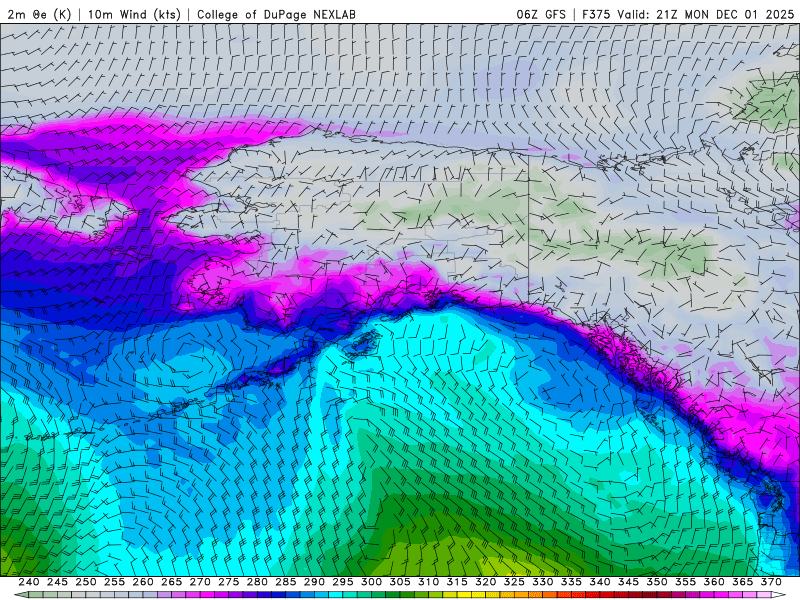The image size is (800, 600).
Task: Click the 325 color scale label
Action: [514, 582]
